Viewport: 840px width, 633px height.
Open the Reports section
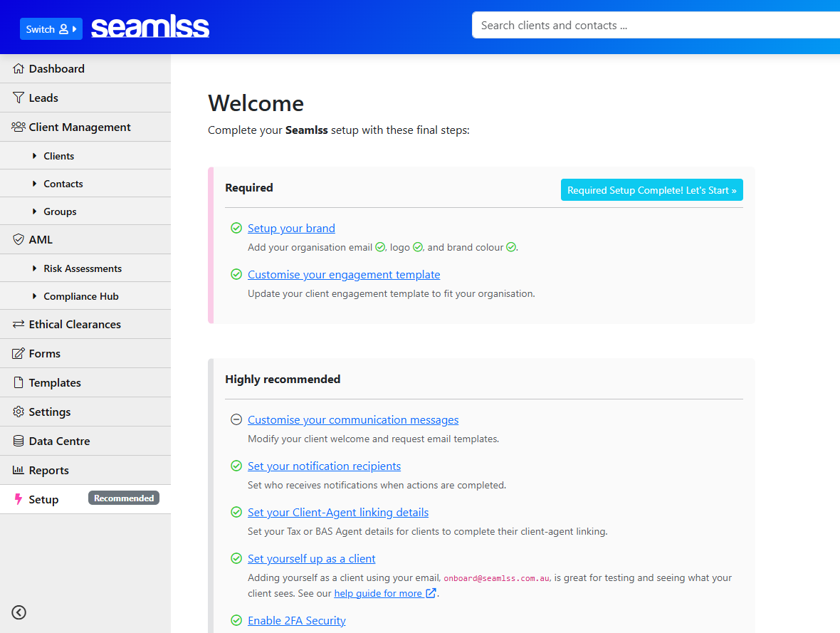pos(85,470)
